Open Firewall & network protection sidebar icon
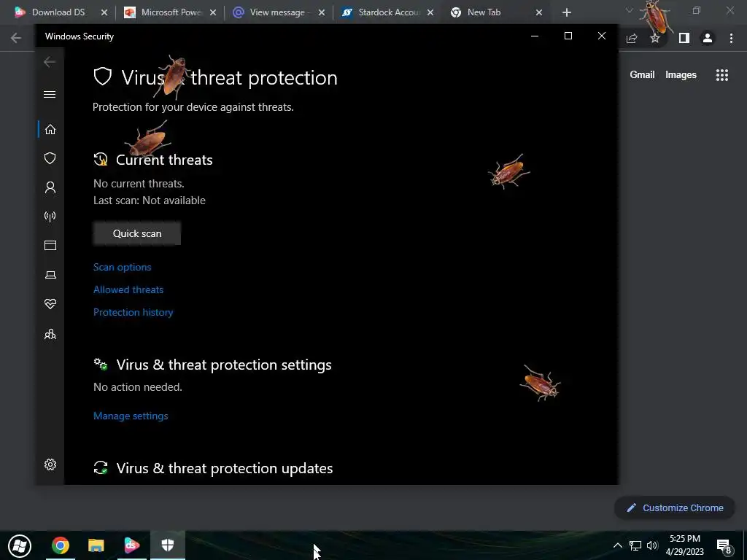Screen dimensions: 747x560 [50, 217]
